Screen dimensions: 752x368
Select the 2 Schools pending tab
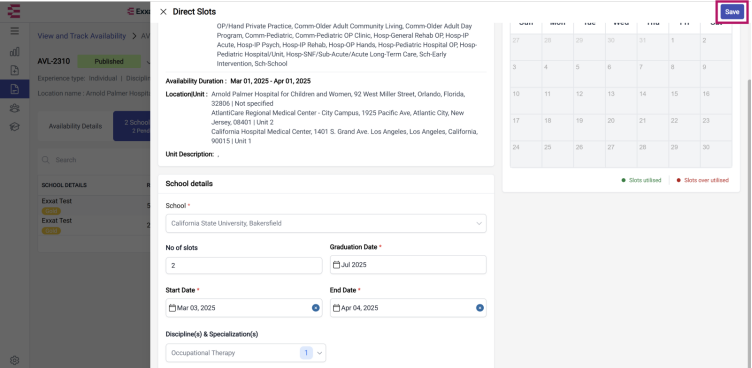132,126
